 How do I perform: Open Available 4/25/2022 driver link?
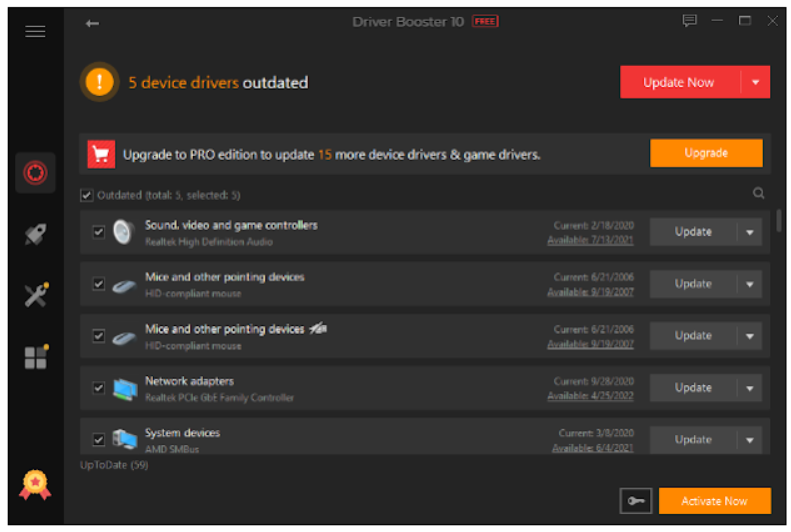(590, 396)
